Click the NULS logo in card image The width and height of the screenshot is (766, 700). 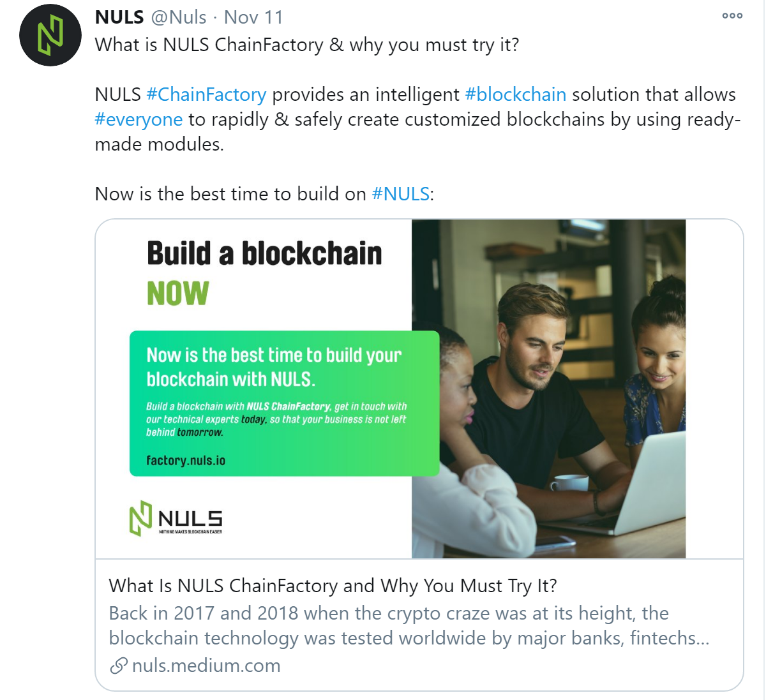(x=176, y=518)
